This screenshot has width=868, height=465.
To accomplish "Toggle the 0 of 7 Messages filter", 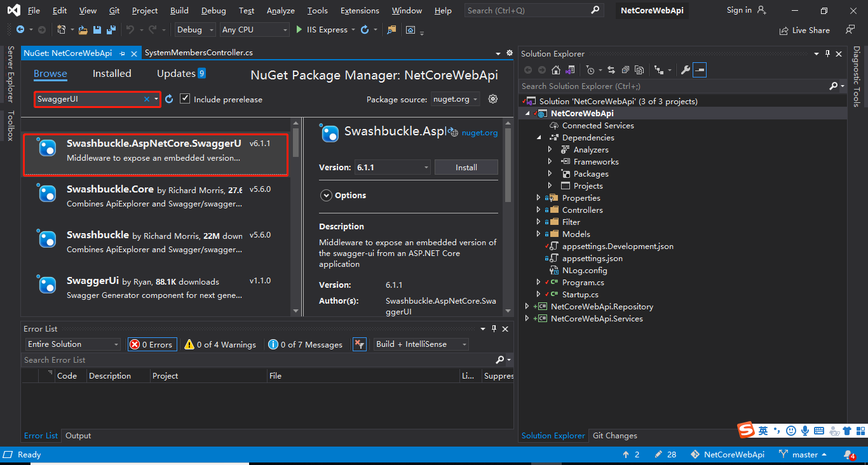I will [305, 344].
